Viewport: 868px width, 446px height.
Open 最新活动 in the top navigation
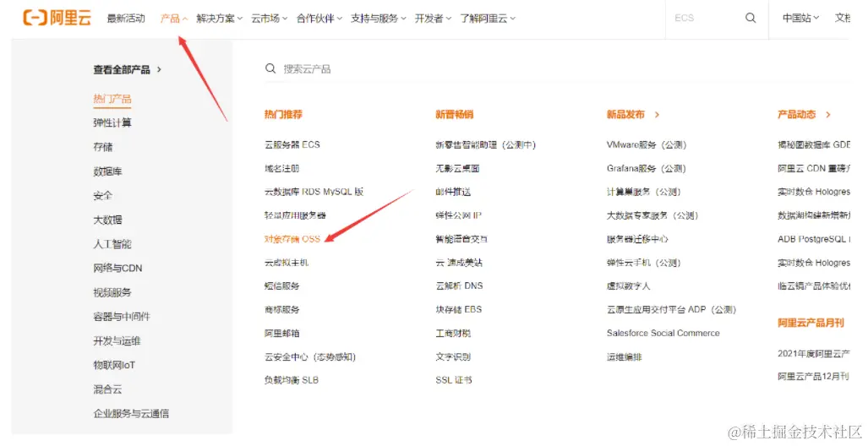pyautogui.click(x=126, y=19)
